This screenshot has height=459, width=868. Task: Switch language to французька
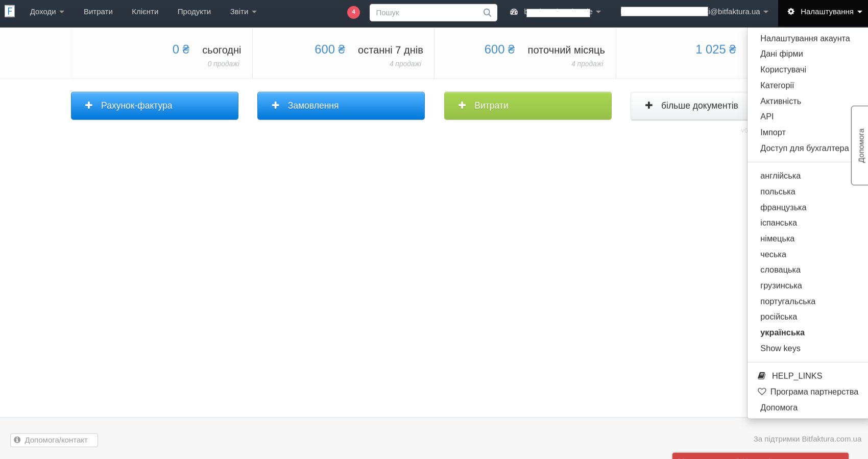click(783, 207)
